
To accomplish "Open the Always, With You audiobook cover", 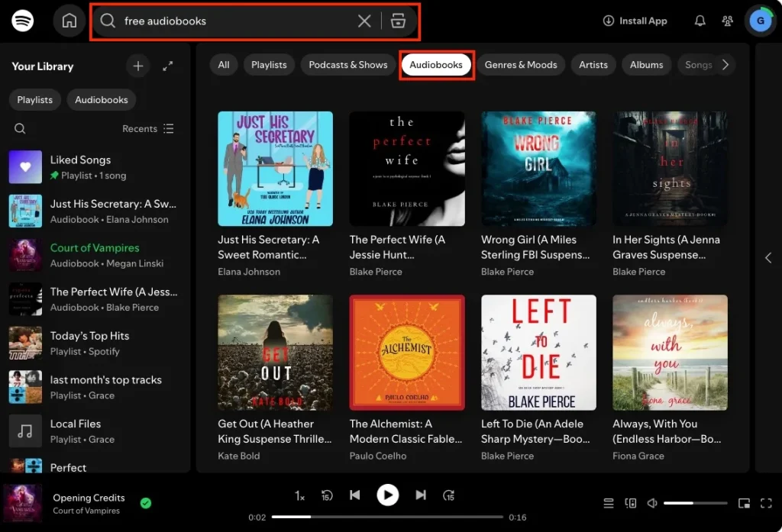I will (670, 353).
